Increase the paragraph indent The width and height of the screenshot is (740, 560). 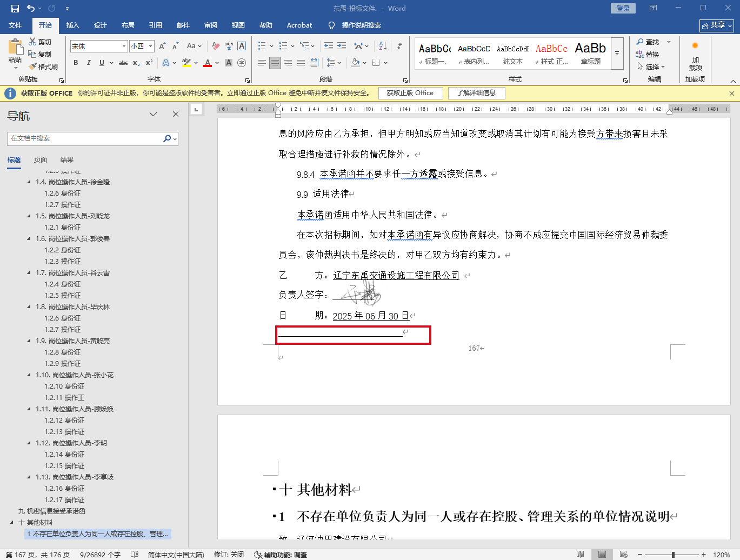click(x=342, y=46)
